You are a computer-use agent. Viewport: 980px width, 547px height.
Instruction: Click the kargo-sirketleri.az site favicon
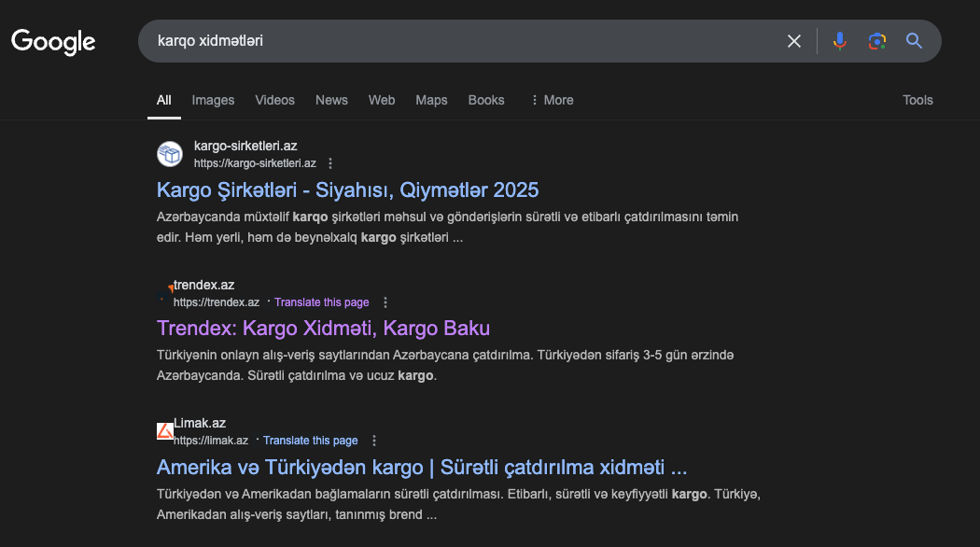169,154
